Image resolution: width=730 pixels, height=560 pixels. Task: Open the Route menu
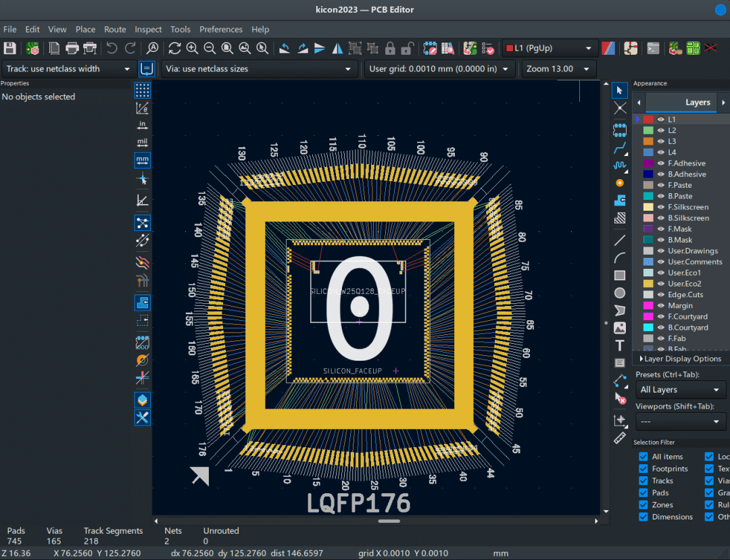coord(115,29)
